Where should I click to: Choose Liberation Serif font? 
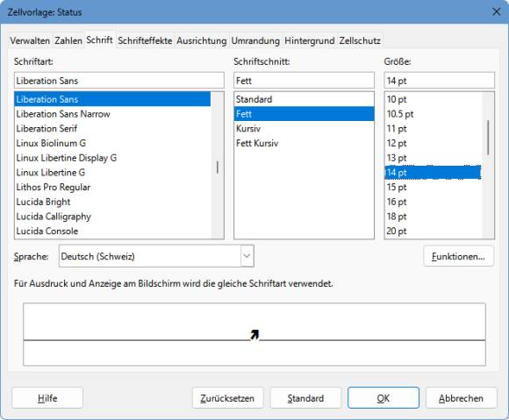tap(112, 128)
